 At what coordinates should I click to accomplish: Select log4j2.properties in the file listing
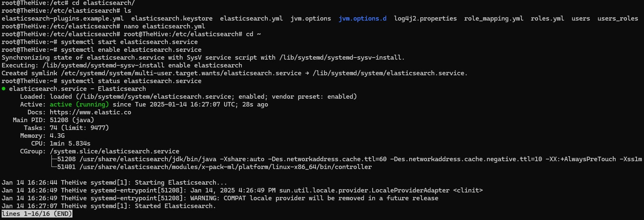pyautogui.click(x=425, y=19)
